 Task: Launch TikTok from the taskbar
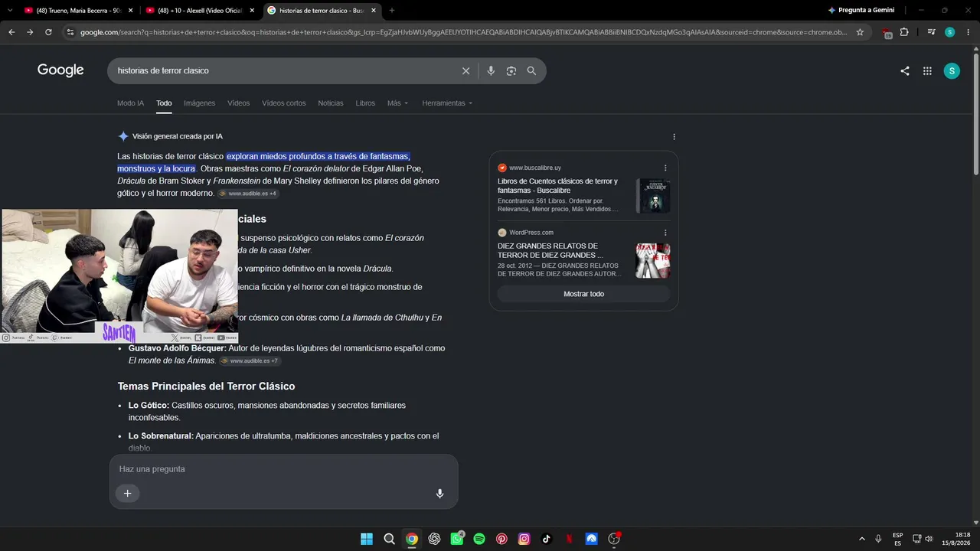coord(547,539)
